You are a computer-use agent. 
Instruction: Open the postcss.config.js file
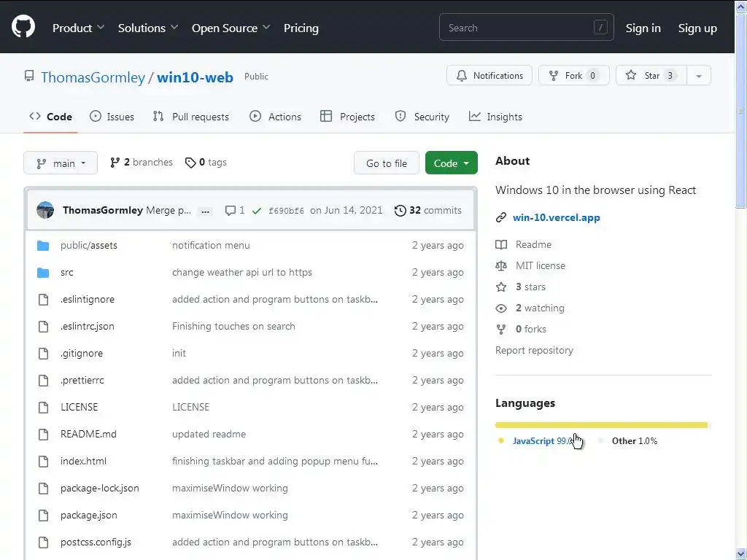pyautogui.click(x=96, y=542)
